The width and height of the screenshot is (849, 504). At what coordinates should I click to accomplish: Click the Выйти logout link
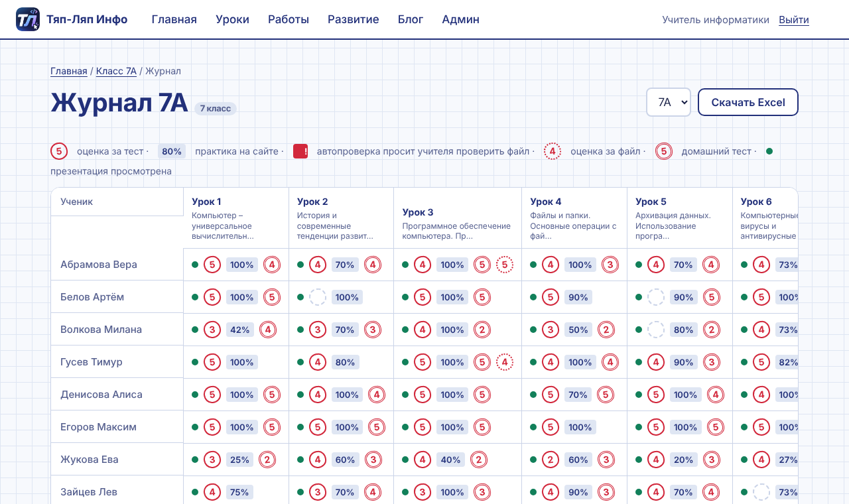794,20
